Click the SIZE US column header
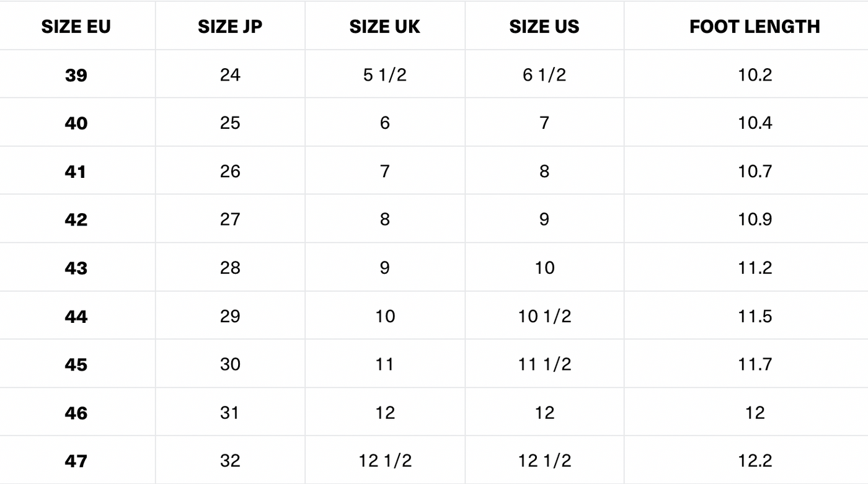This screenshot has width=868, height=484. click(544, 27)
